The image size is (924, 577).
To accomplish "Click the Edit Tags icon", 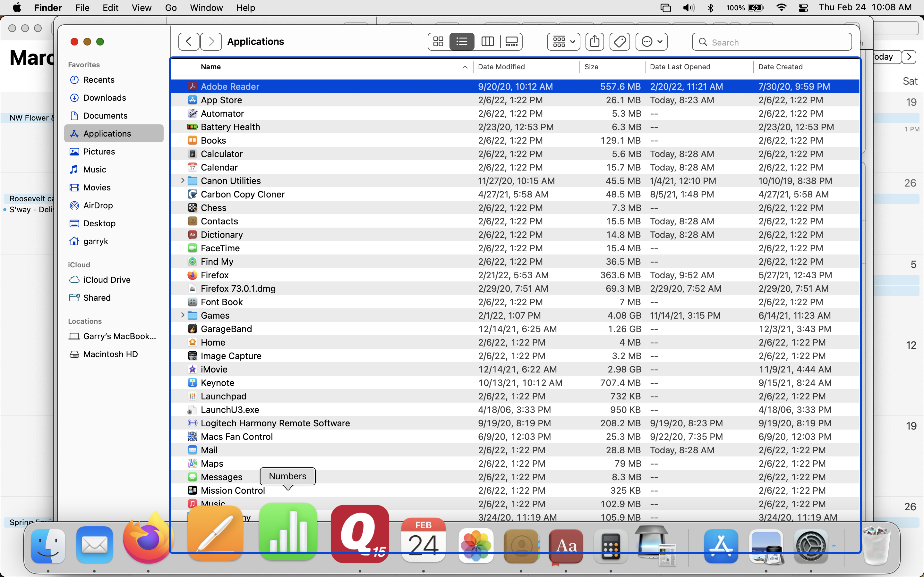I will [619, 42].
